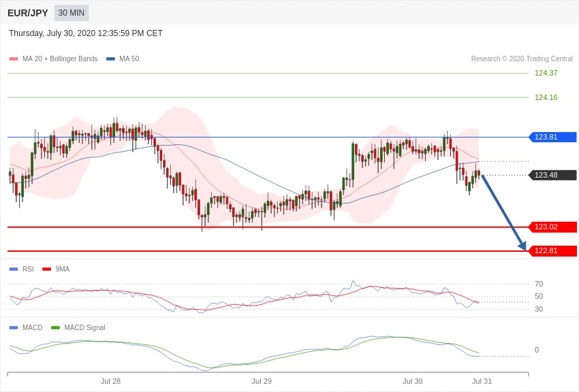Screen dimensions: 579x392
Task: Click the MACD legend label
Action: (x=33, y=327)
